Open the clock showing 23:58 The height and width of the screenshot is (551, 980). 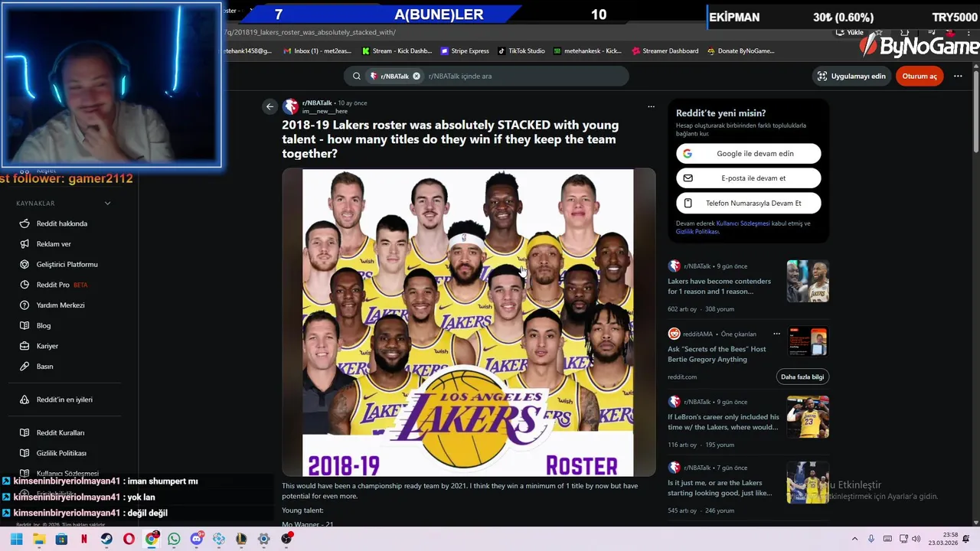(x=945, y=539)
